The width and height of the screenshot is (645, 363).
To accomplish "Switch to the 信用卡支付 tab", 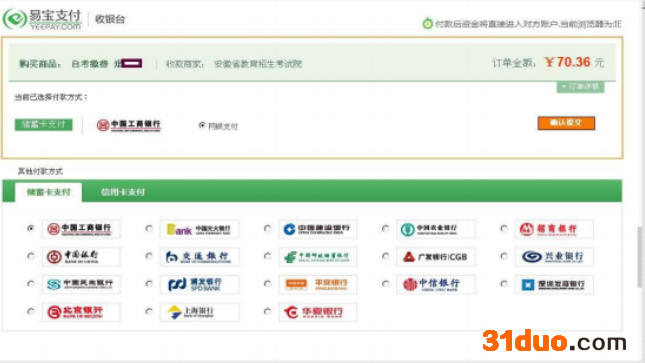I will point(123,192).
